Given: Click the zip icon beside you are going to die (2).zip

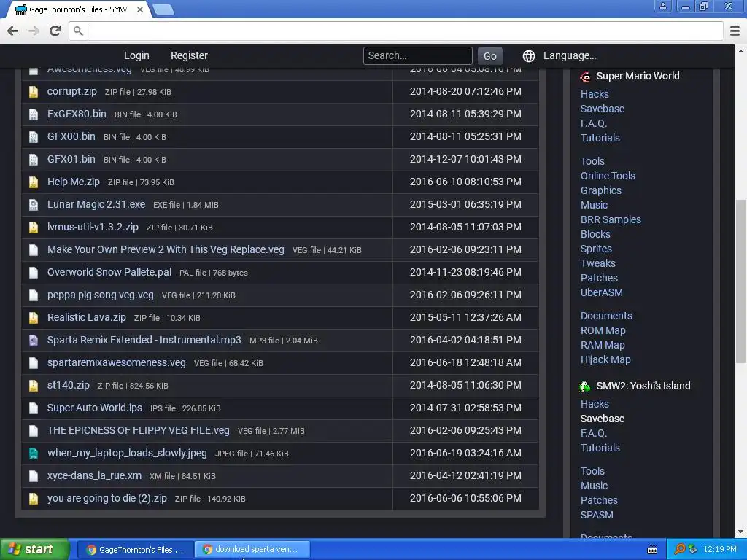Looking at the screenshot, I should [34, 499].
